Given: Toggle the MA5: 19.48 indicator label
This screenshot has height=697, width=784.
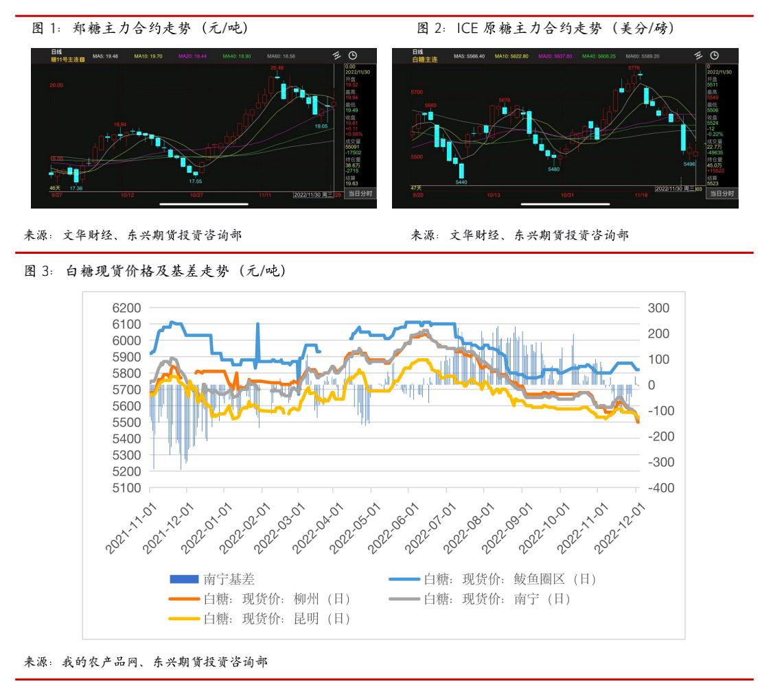Looking at the screenshot, I should click(x=106, y=56).
